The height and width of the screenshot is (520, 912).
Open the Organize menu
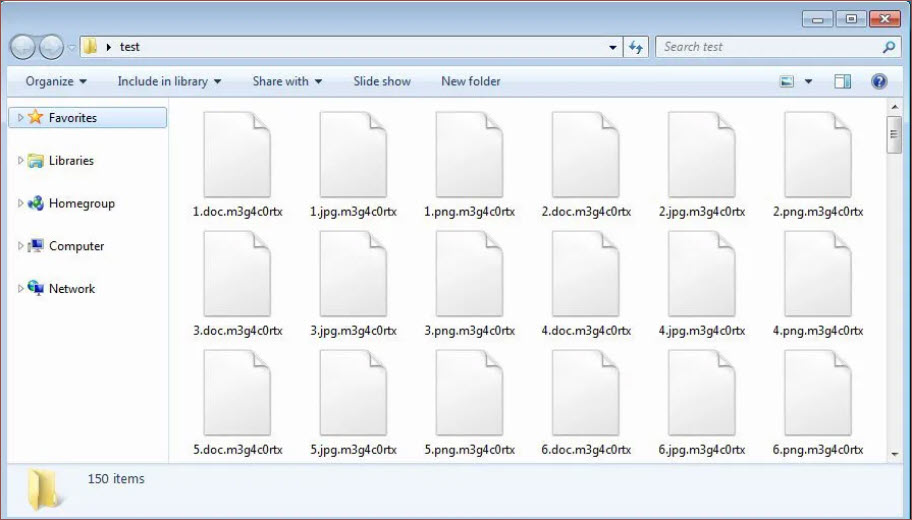point(56,82)
